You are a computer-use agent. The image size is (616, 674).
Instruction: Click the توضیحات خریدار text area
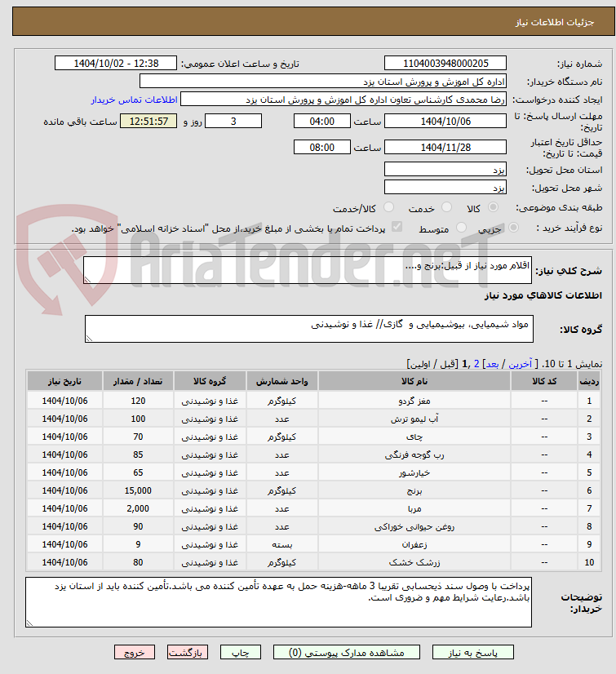tap(278, 602)
